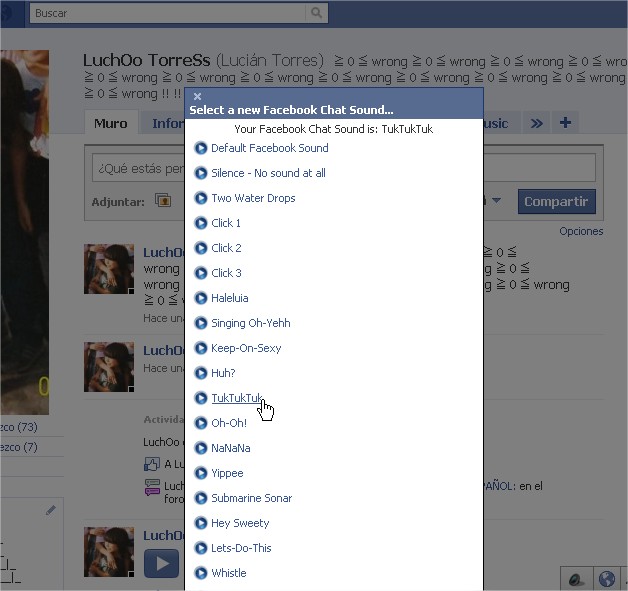This screenshot has width=628, height=591.
Task: Play the Click 3 preview icon
Action: coord(201,273)
